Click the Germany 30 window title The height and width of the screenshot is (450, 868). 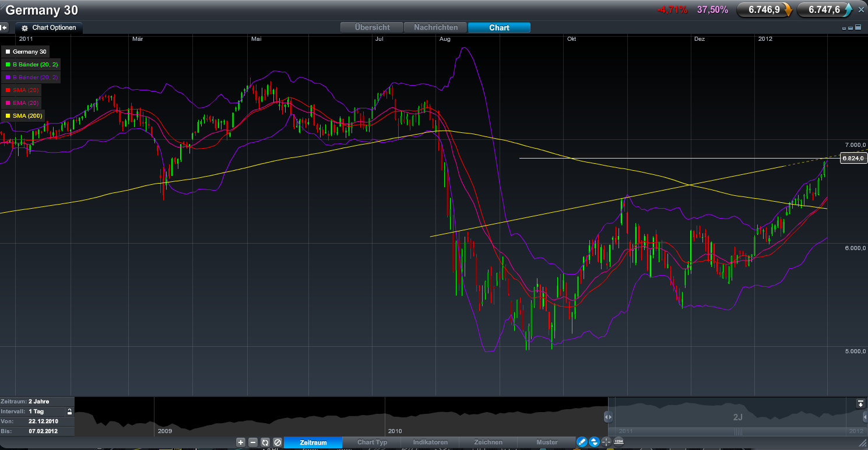(x=41, y=10)
